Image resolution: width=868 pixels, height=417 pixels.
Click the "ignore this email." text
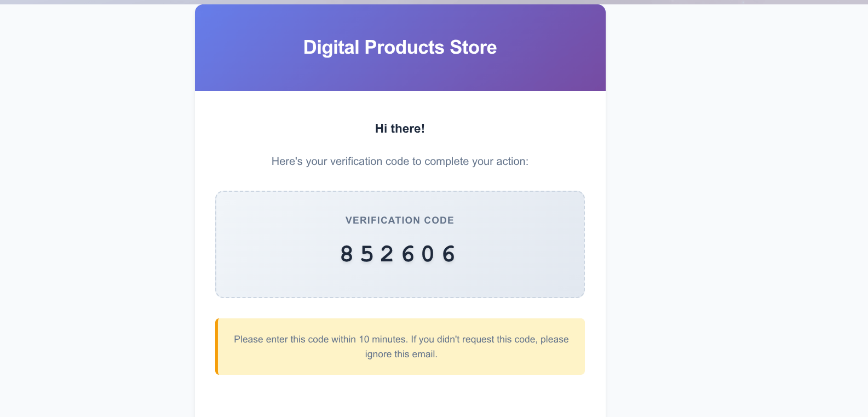click(x=401, y=355)
